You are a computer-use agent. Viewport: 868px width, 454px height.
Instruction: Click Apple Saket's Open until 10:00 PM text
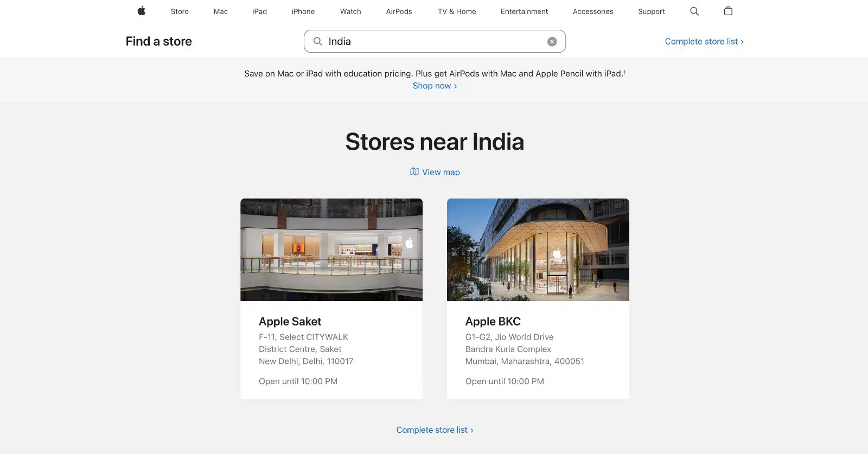298,381
